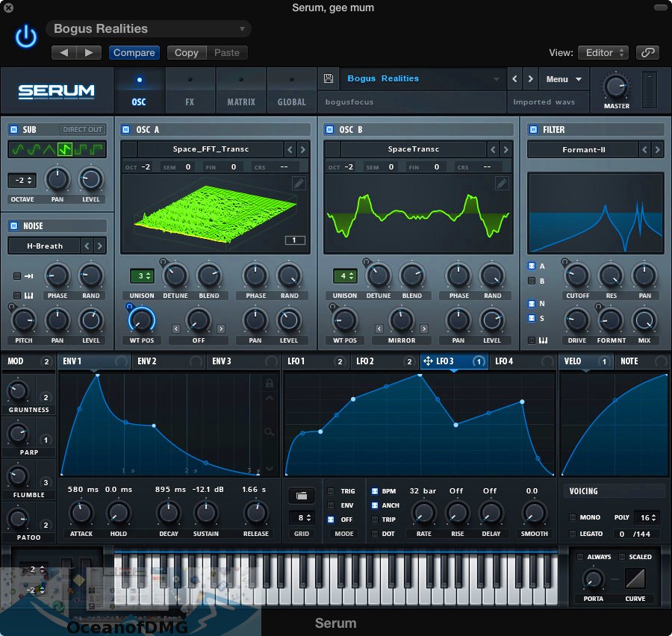Image resolution: width=672 pixels, height=636 pixels.
Task: Enable filter routing for oscillator B
Action: point(532,281)
